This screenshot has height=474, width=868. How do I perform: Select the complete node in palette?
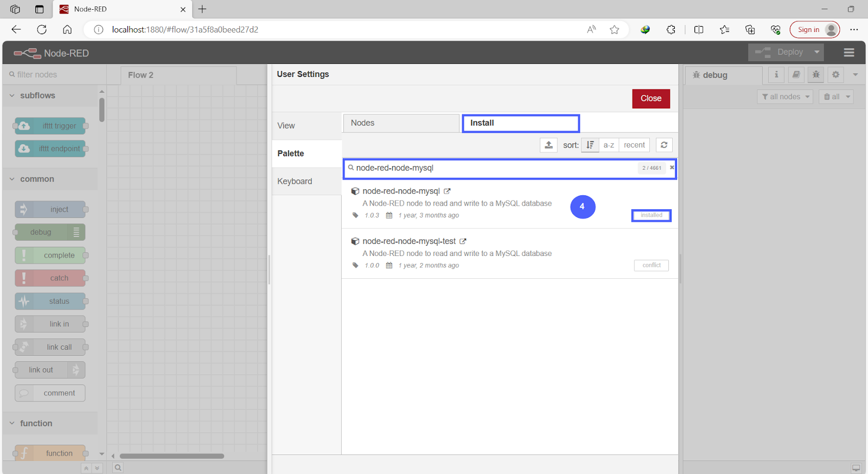point(50,255)
